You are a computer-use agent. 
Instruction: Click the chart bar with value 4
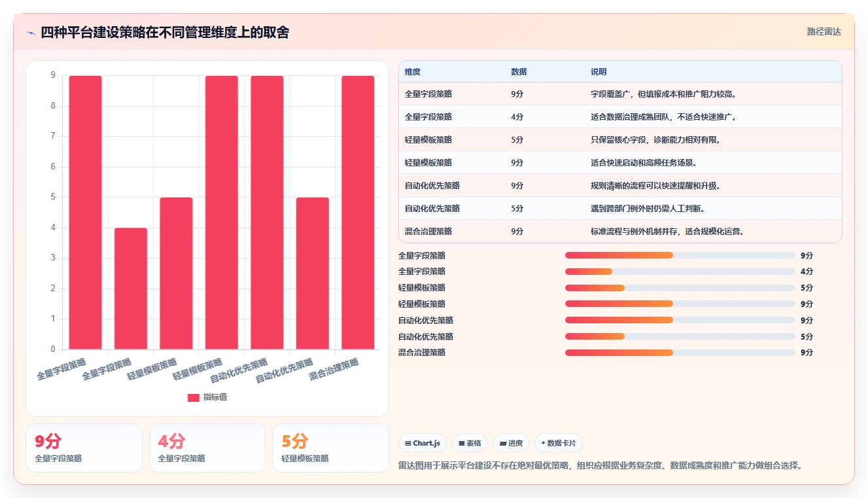[x=131, y=289]
